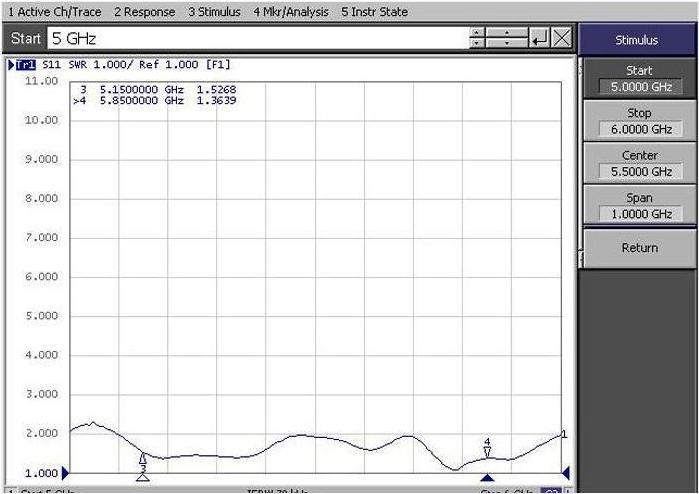Image resolution: width=699 pixels, height=494 pixels.
Task: Click the right reference position arrow on graph
Action: click(565, 472)
